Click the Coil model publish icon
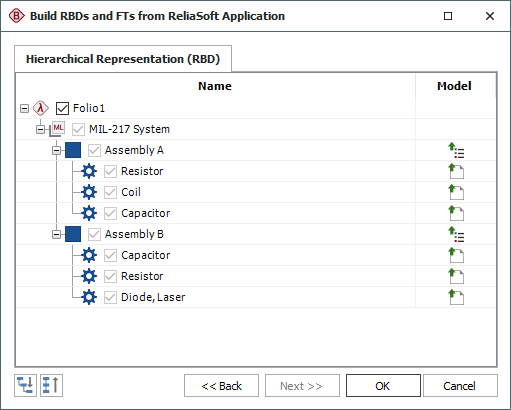The image size is (511, 410). (x=456, y=192)
